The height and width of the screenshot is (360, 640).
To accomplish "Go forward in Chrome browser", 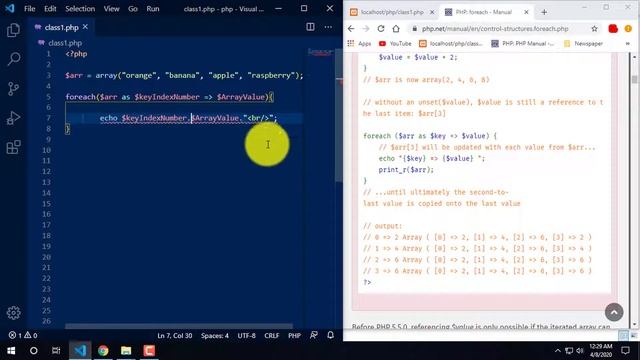I will [366, 29].
